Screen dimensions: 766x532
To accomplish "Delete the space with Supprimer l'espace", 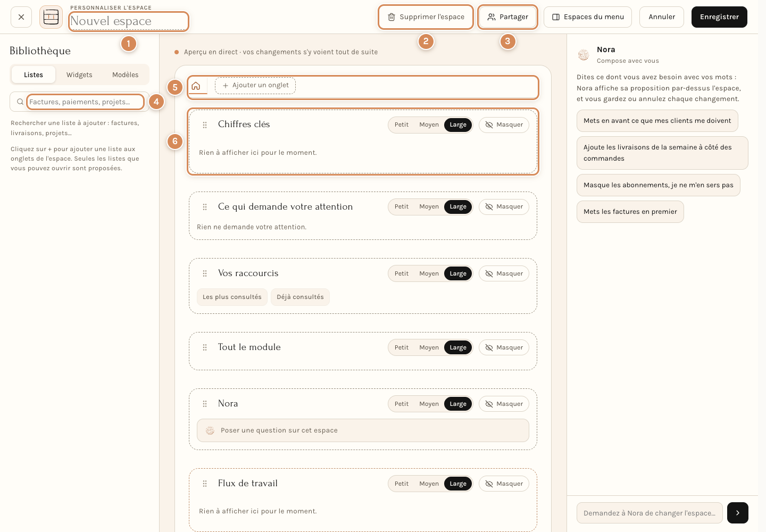I will point(426,17).
